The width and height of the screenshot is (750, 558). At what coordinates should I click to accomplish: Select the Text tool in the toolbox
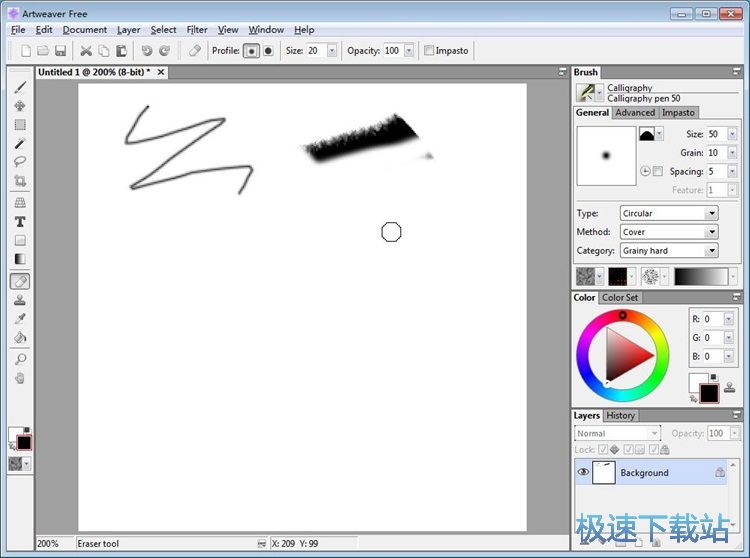coord(20,221)
